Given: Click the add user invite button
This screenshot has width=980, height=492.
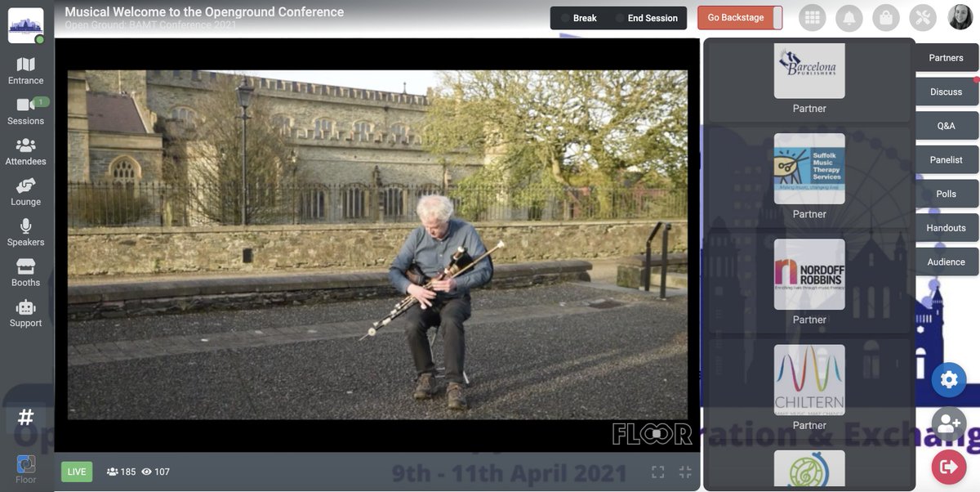Looking at the screenshot, I should point(949,423).
